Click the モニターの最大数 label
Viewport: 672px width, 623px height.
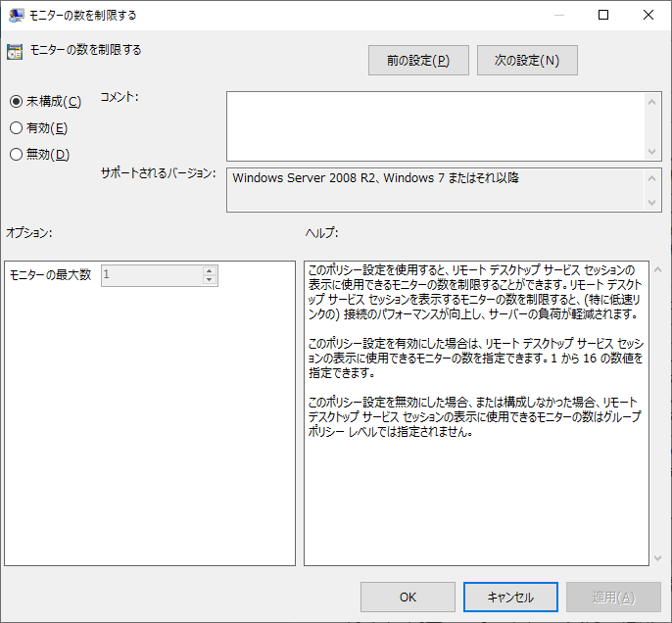click(x=51, y=274)
